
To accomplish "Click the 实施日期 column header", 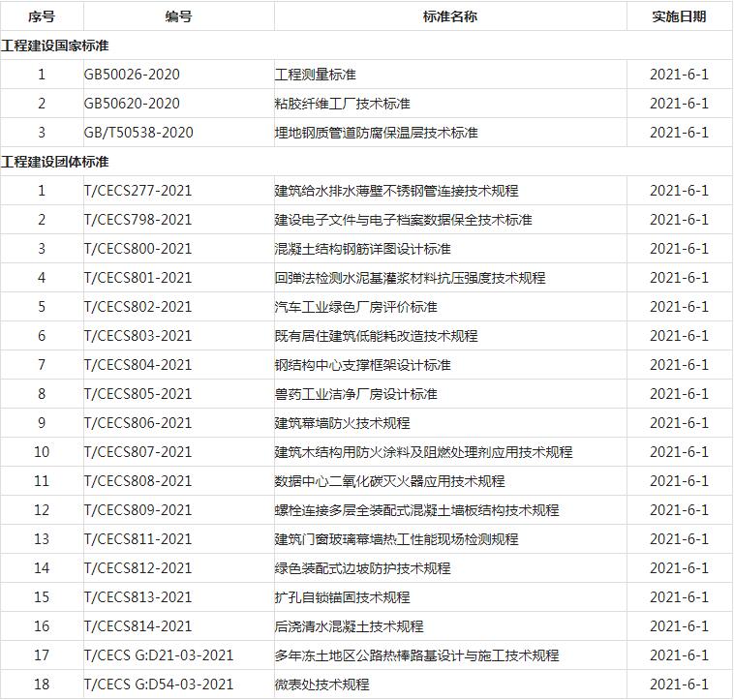I will 679,16.
